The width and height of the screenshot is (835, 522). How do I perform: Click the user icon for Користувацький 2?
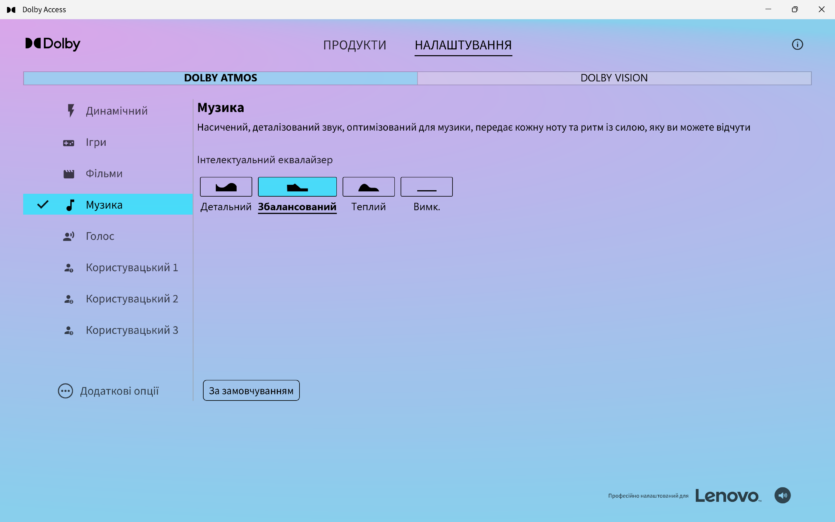(x=69, y=299)
